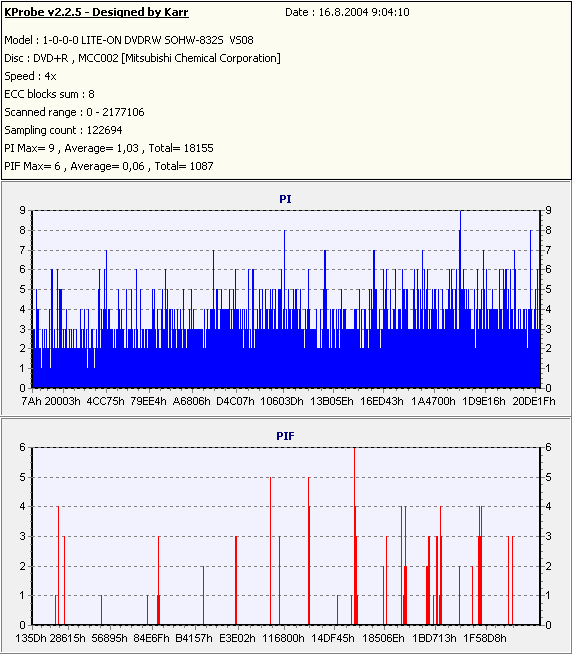This screenshot has width=572, height=654.
Task: Click the blue 'PI' chart title
Action: pos(285,199)
